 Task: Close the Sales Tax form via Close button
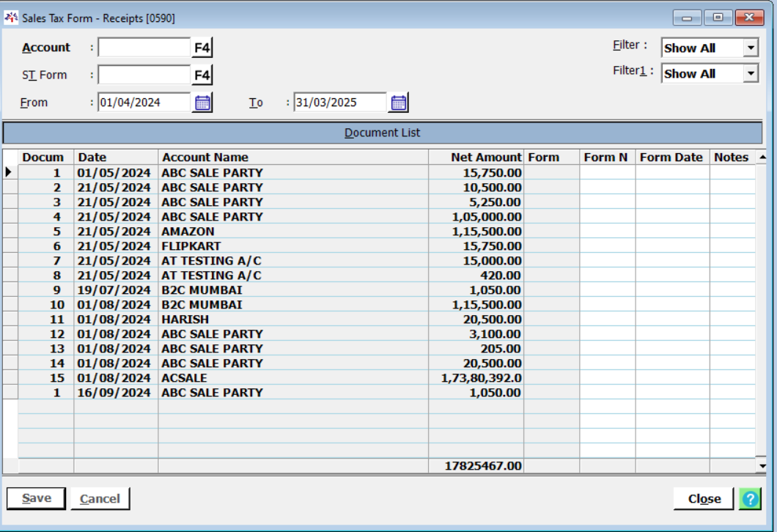703,498
